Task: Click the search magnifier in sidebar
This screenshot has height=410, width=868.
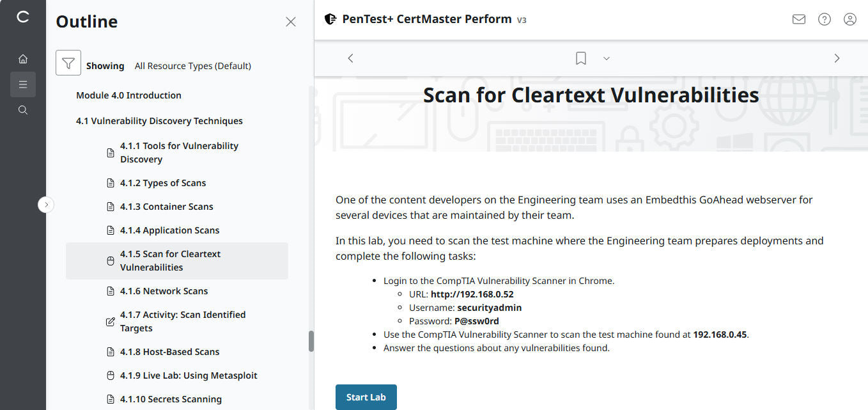Action: point(23,110)
